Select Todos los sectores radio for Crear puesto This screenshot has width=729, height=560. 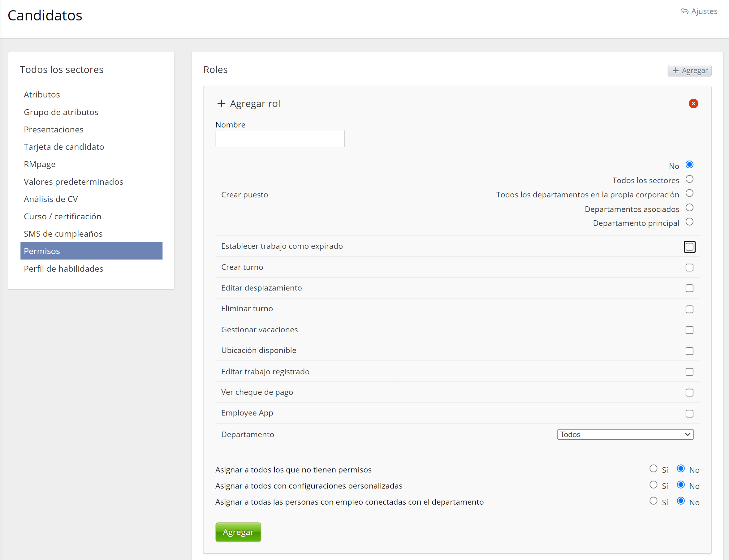(x=689, y=179)
